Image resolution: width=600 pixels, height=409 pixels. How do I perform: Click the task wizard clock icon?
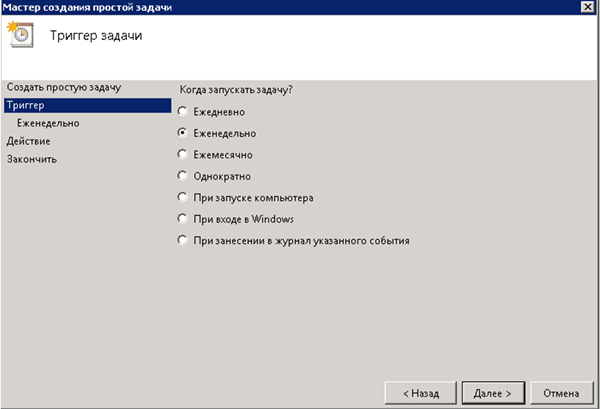click(20, 35)
